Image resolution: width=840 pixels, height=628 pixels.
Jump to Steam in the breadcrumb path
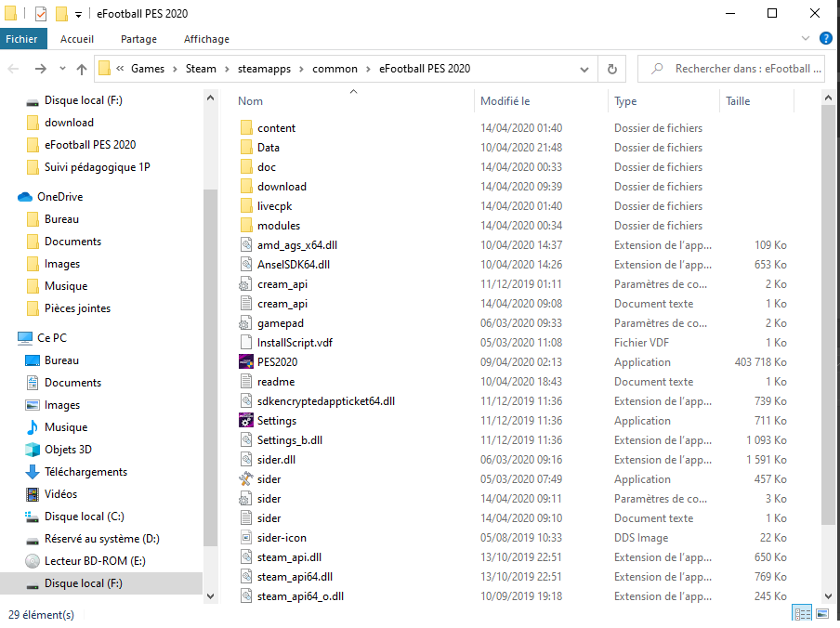(201, 69)
